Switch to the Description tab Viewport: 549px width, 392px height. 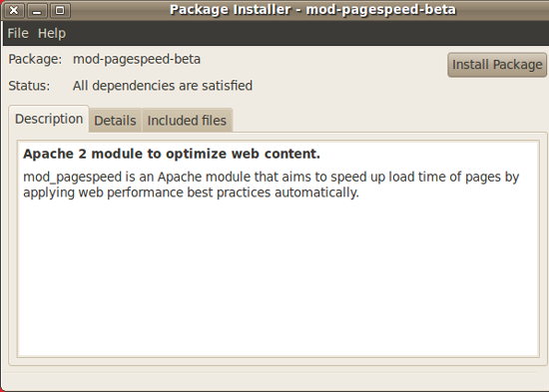point(49,119)
